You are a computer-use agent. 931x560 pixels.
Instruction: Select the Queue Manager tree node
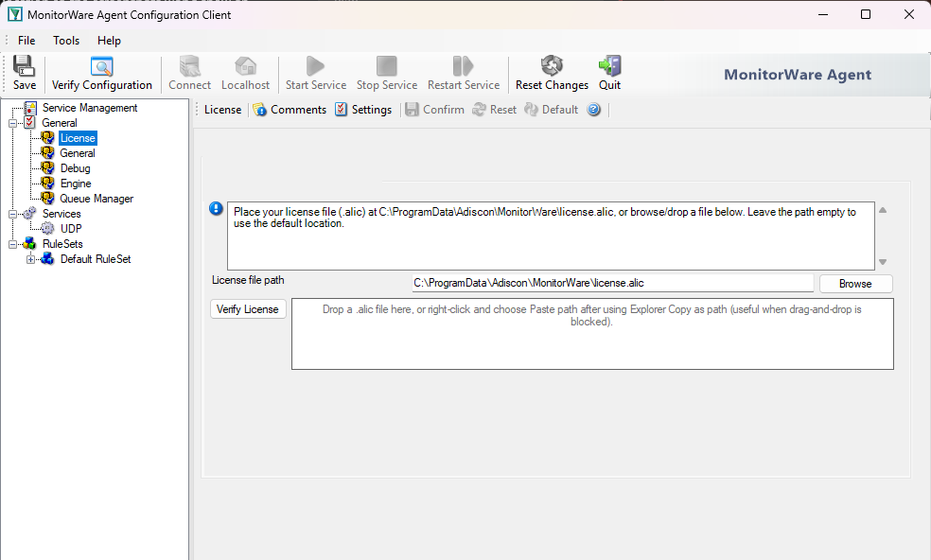pyautogui.click(x=97, y=199)
